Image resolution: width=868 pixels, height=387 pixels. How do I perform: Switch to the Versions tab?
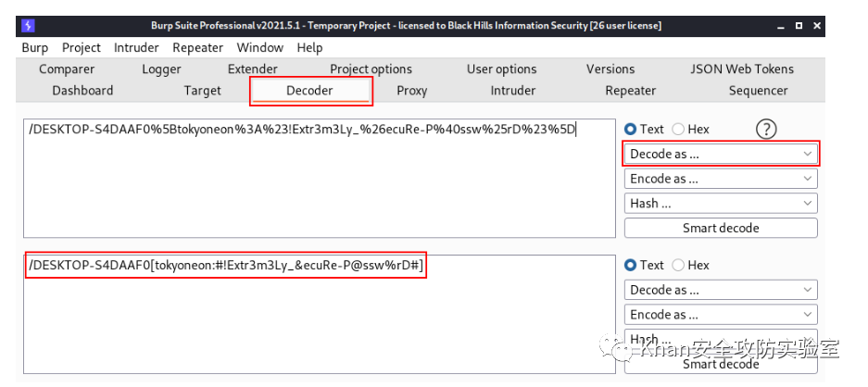click(x=610, y=69)
